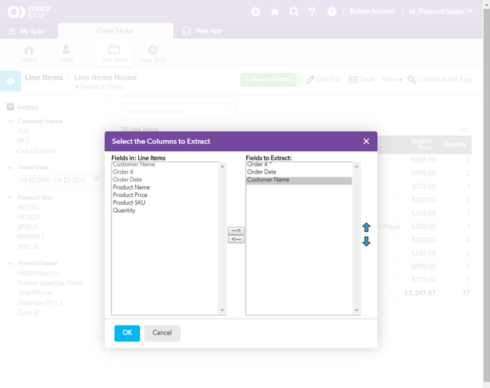Screen dimensions: 490x388
Task: Click the alert exclamation icon
Action: (332, 12)
